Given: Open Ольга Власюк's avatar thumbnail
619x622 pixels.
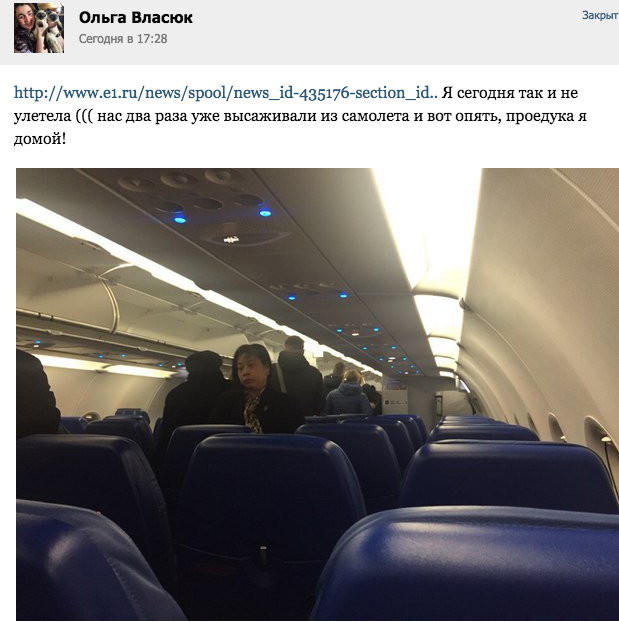Looking at the screenshot, I should point(39,28).
